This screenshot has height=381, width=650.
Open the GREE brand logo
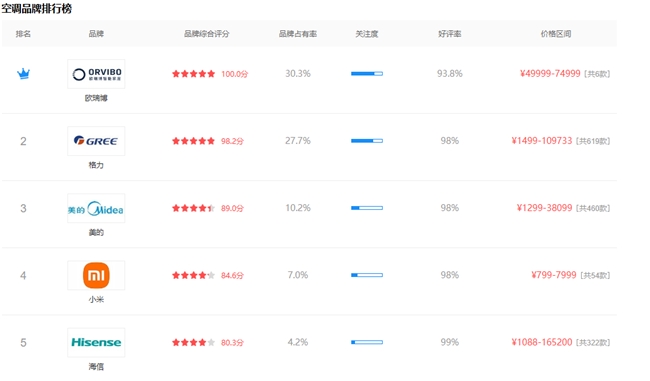click(x=96, y=141)
